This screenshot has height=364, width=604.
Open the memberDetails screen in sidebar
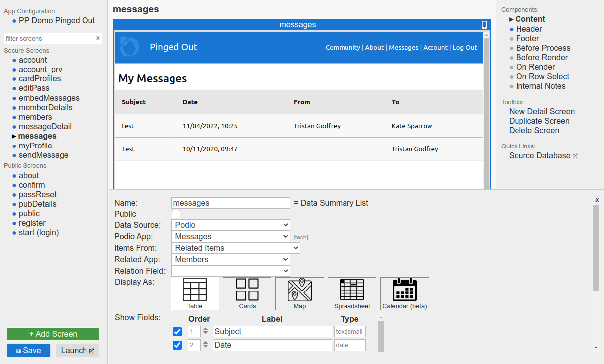[46, 108]
